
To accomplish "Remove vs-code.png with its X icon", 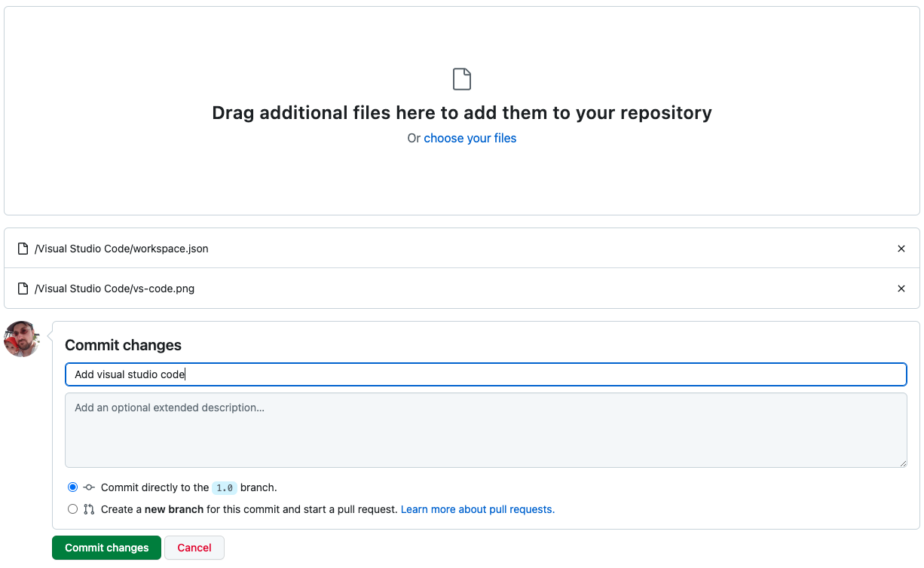I will pos(901,289).
